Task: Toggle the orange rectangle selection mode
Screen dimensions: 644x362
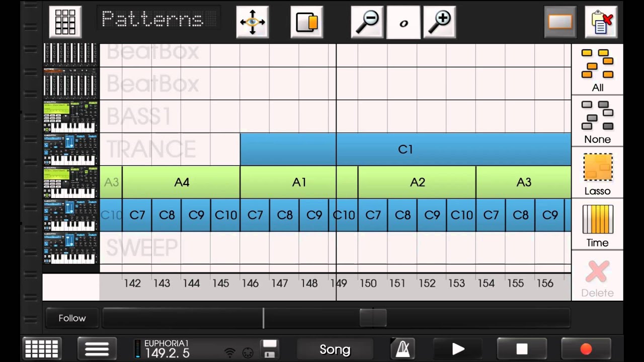Action: 560,22
